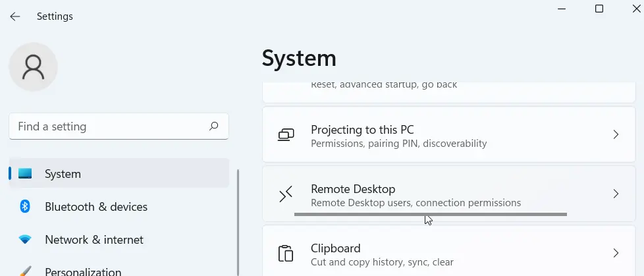
Task: Click Permissions, pairing PIN, discoverability text
Action: click(x=399, y=144)
